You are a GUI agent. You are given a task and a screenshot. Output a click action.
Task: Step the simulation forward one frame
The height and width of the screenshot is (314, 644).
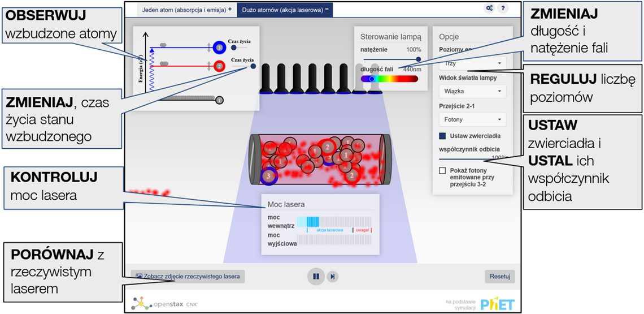pos(333,276)
